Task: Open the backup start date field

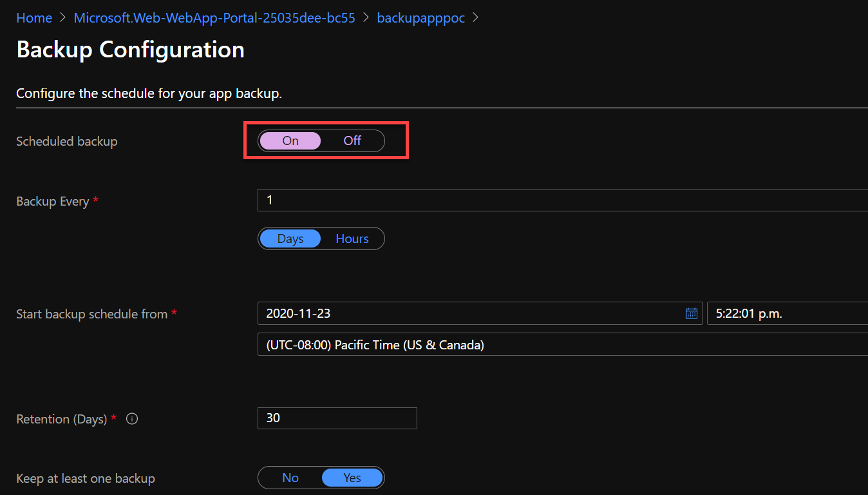Action: (451, 313)
